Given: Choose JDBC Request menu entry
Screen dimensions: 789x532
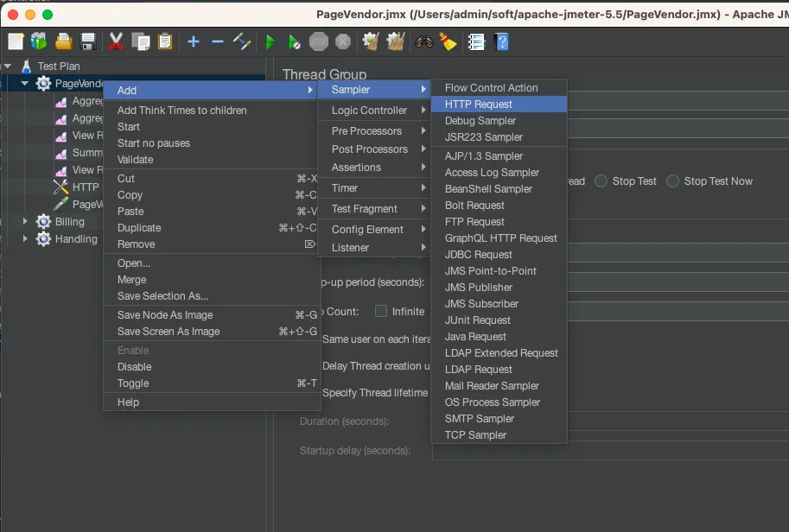Looking at the screenshot, I should pyautogui.click(x=499, y=255).
